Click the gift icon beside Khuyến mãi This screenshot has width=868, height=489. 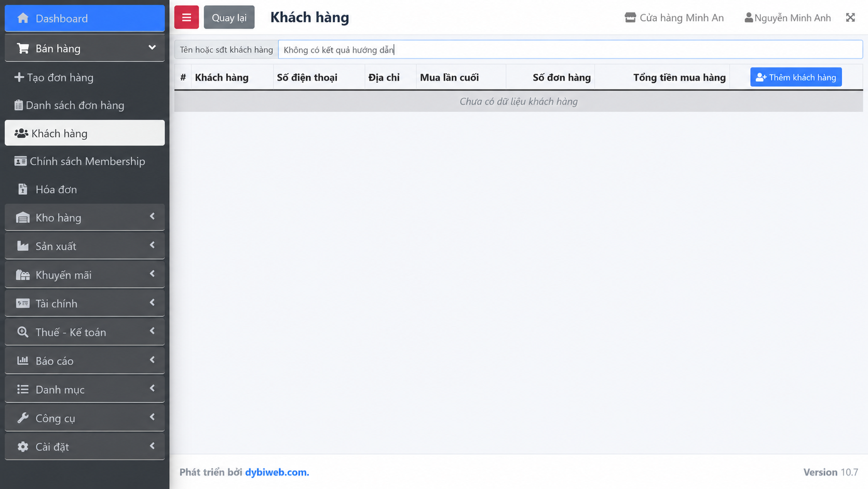click(23, 275)
